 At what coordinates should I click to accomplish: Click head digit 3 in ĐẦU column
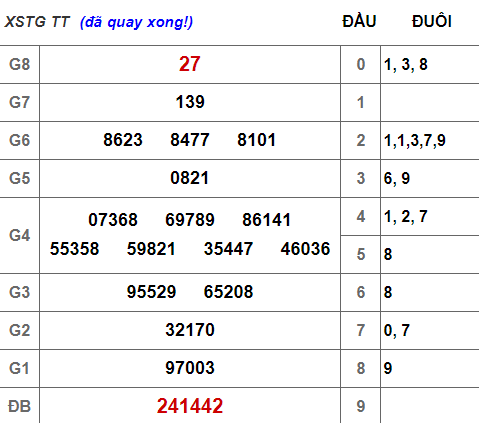[x=361, y=178]
